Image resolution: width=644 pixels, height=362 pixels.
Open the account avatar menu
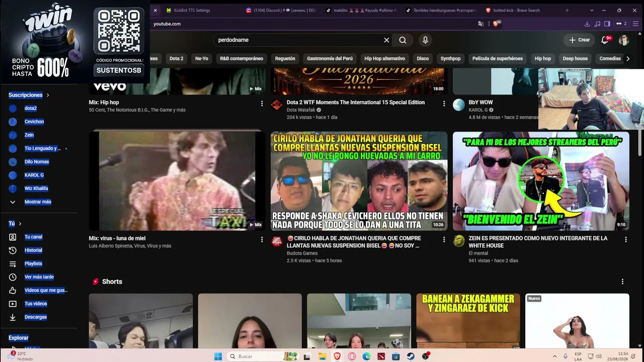click(x=624, y=40)
